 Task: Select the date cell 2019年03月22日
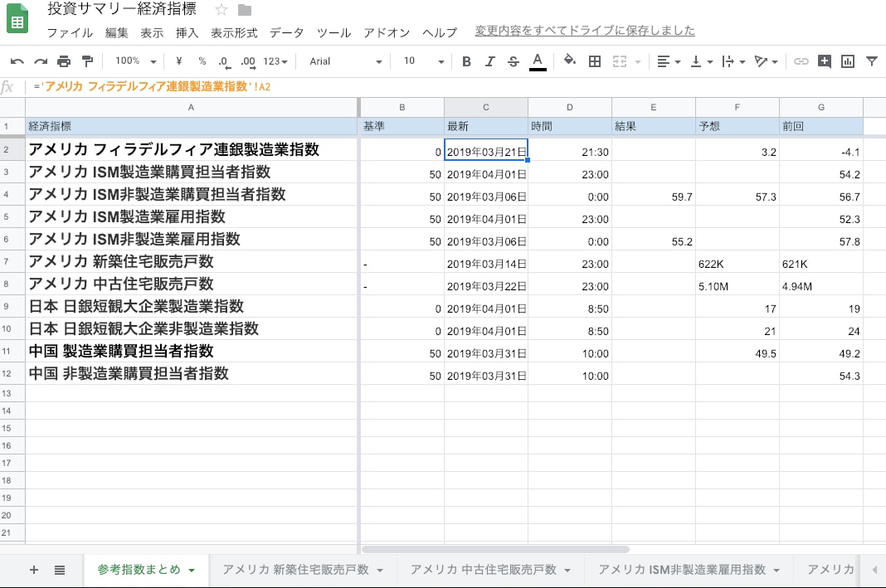pyautogui.click(x=486, y=284)
